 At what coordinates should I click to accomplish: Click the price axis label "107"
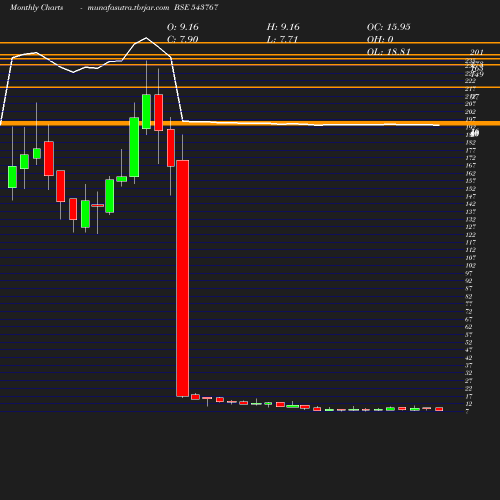pos(471,258)
